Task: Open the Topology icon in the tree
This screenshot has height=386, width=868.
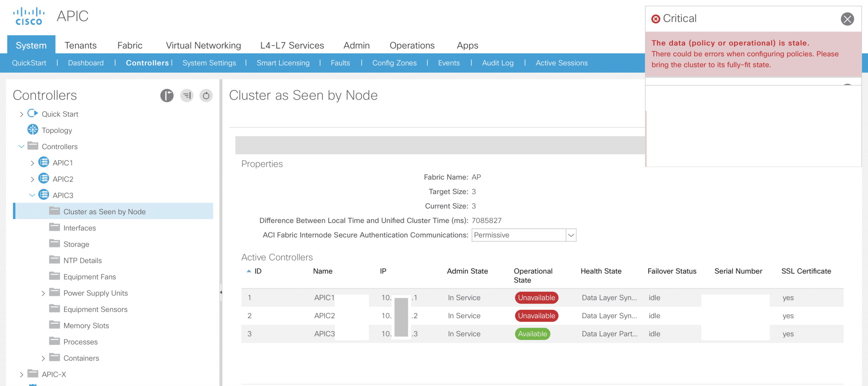Action: pos(33,130)
